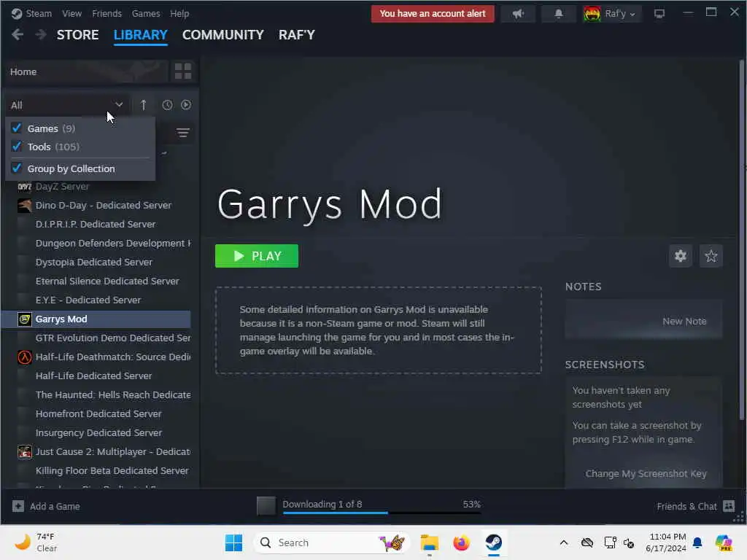Filter library to ready-to-play games
This screenshot has height=560, width=747.
coord(186,105)
